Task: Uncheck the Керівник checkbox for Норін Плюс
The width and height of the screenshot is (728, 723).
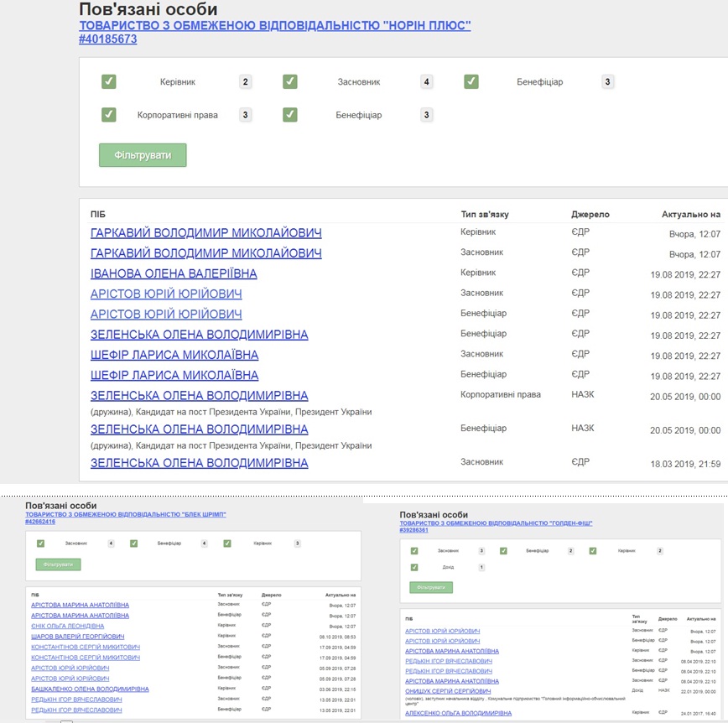Action: (108, 81)
